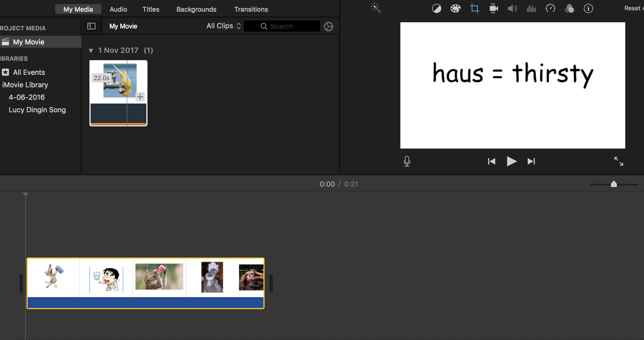The height and width of the screenshot is (340, 644).
Task: Open the speed adjustment tool
Action: pos(550,8)
